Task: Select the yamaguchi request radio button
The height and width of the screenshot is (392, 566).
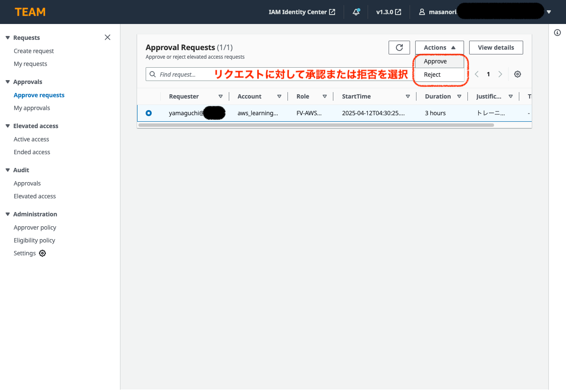Action: [x=149, y=113]
